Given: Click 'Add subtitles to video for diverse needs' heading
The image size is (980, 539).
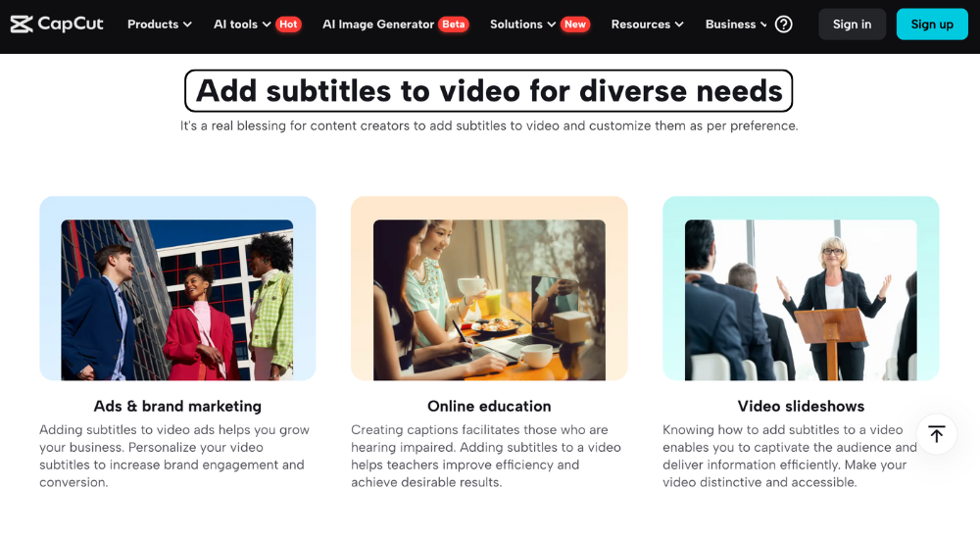Looking at the screenshot, I should pos(489,91).
